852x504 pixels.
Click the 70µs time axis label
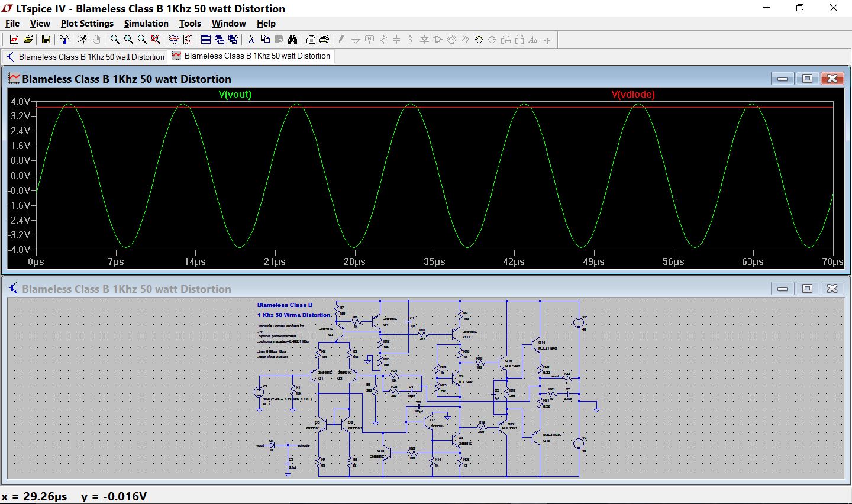point(832,261)
